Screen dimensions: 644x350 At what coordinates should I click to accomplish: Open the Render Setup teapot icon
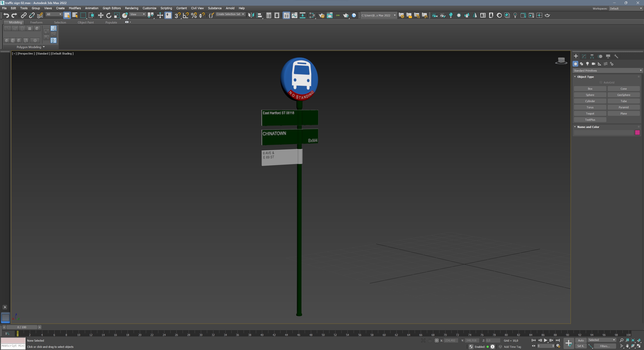[x=321, y=15]
